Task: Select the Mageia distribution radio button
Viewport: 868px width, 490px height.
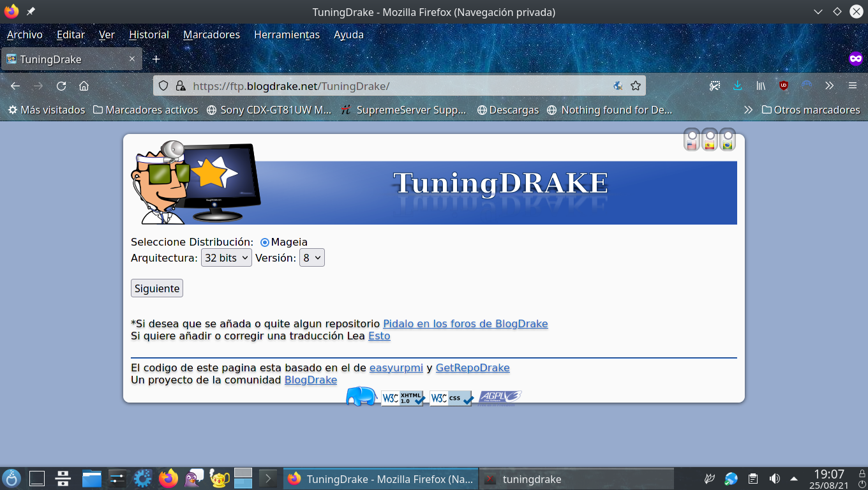Action: click(265, 242)
